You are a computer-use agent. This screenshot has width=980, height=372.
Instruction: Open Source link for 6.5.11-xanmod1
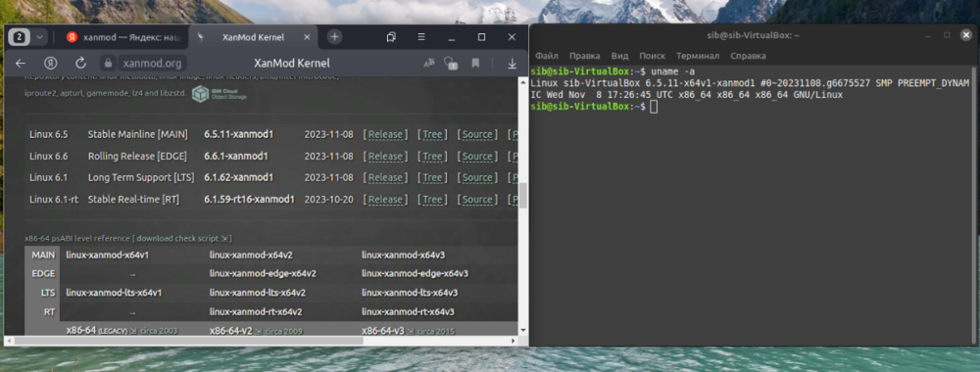pos(477,134)
